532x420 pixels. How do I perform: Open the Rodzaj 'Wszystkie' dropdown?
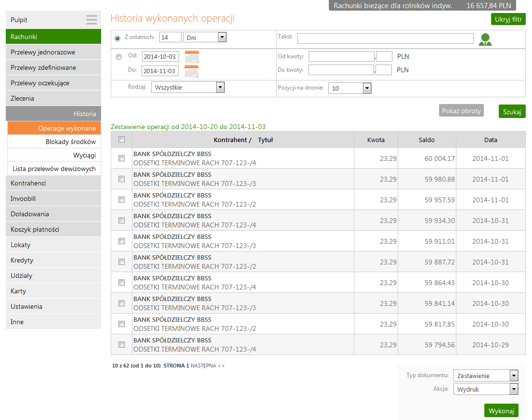point(188,87)
